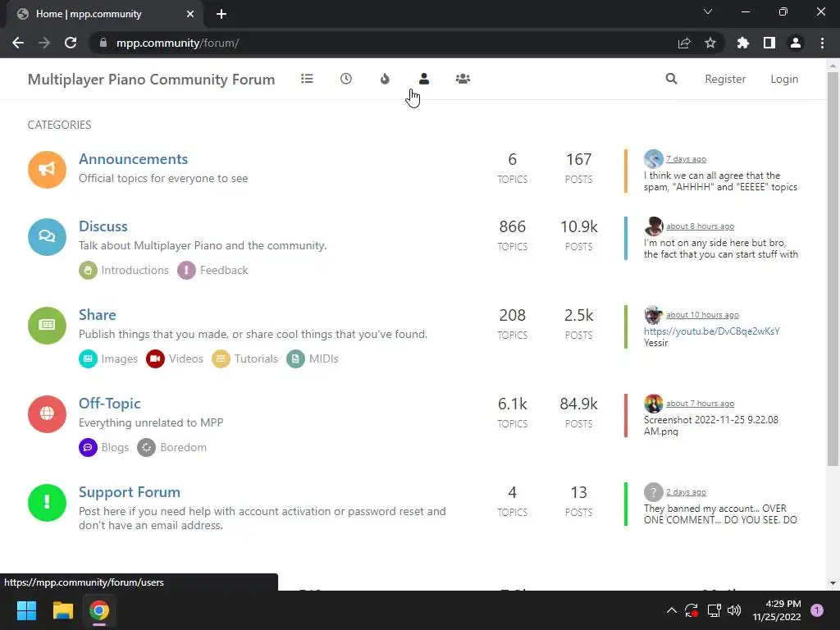Reload the page

71,43
